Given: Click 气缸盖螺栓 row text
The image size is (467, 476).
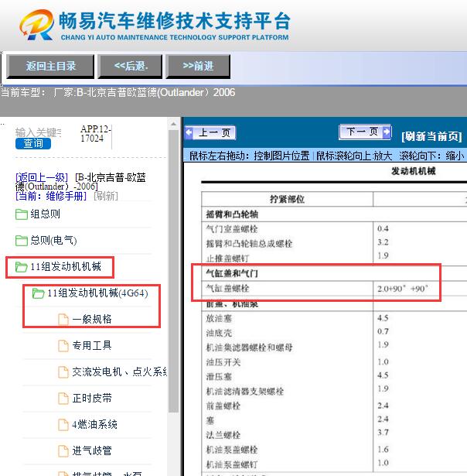Looking at the screenshot, I should 228,288.
